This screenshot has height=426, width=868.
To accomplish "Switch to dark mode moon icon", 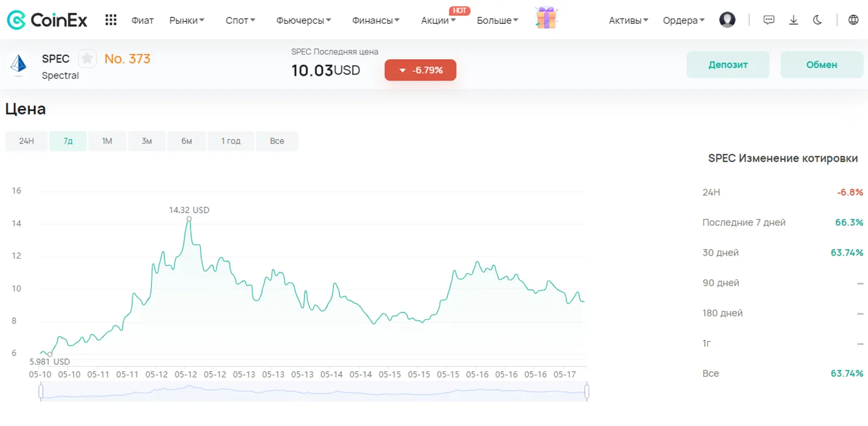I will (x=818, y=20).
